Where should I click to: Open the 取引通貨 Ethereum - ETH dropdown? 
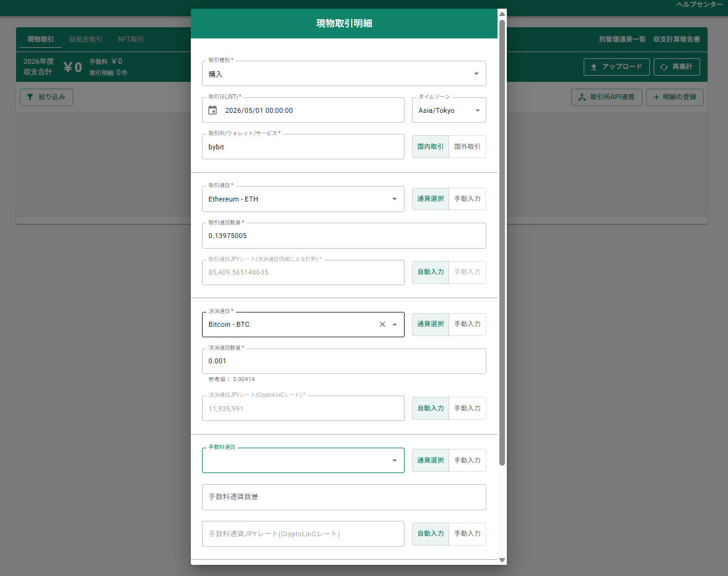[x=303, y=199]
